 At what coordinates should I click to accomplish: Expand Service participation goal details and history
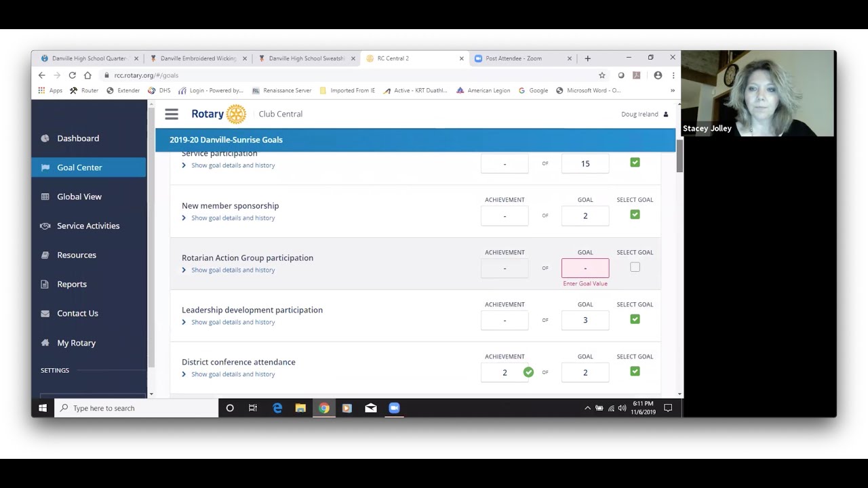click(x=229, y=165)
